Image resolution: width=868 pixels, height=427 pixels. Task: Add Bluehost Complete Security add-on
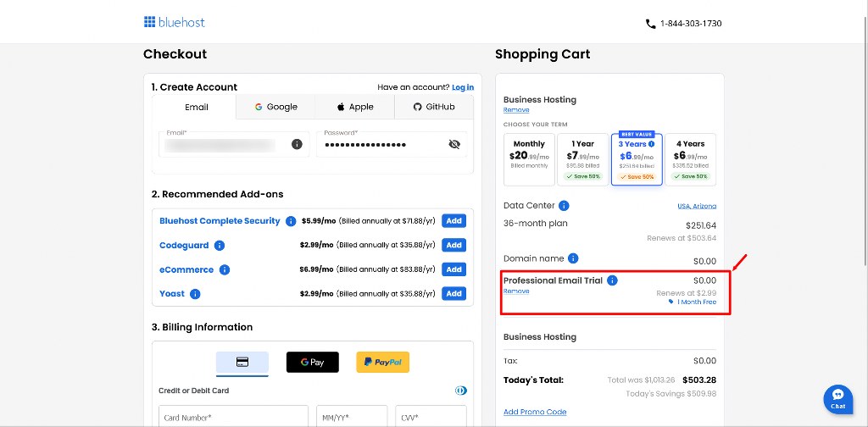click(x=454, y=221)
